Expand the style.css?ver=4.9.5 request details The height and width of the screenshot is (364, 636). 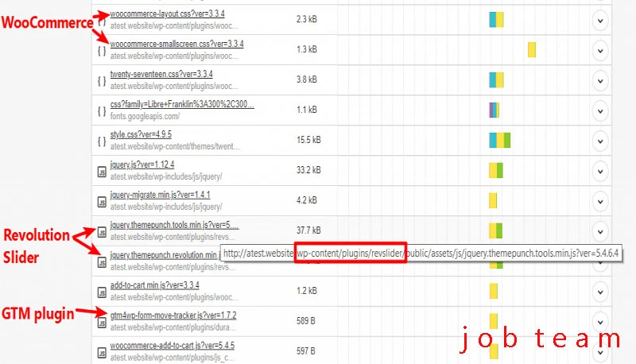(600, 141)
